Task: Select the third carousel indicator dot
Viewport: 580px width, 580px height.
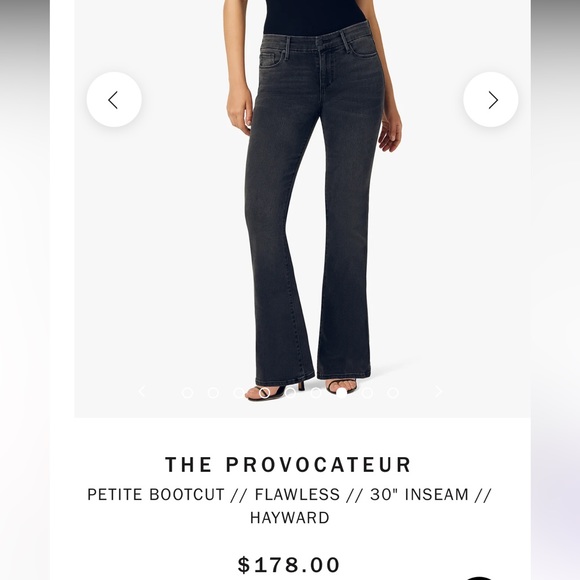Action: (239, 393)
